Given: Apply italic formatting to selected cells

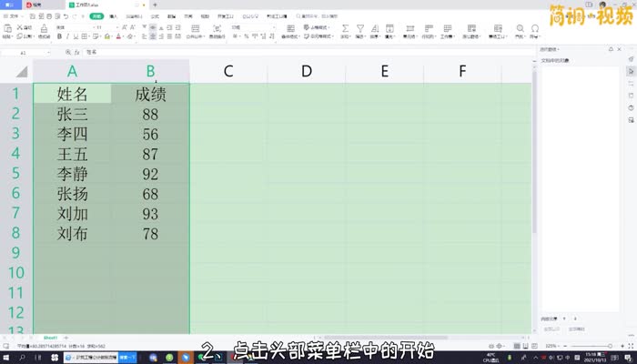Looking at the screenshot, I should click(67, 37).
